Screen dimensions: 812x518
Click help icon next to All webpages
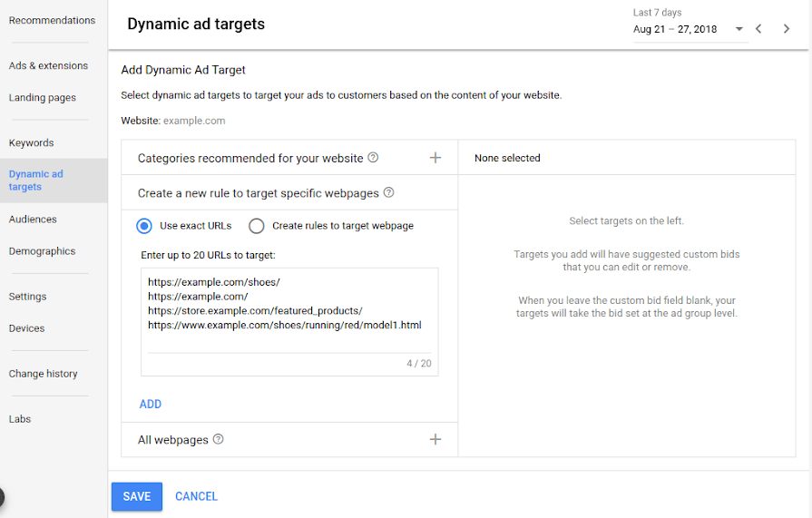tap(218, 439)
